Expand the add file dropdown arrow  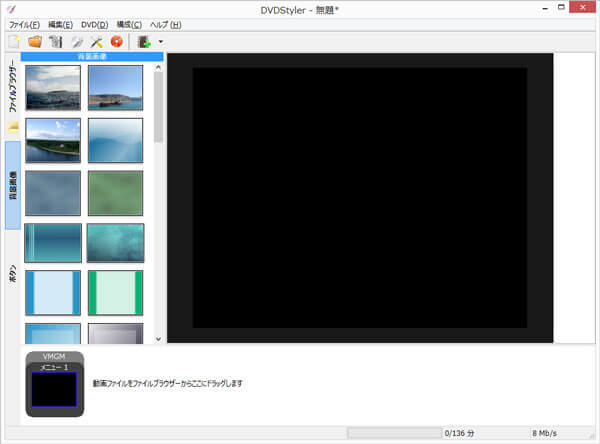[x=160, y=42]
